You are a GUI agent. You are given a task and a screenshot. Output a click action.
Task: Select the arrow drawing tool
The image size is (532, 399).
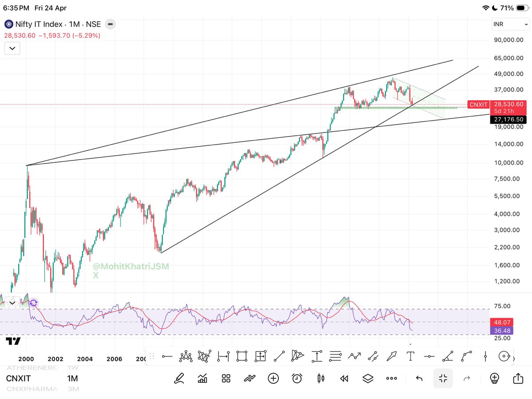(392, 356)
